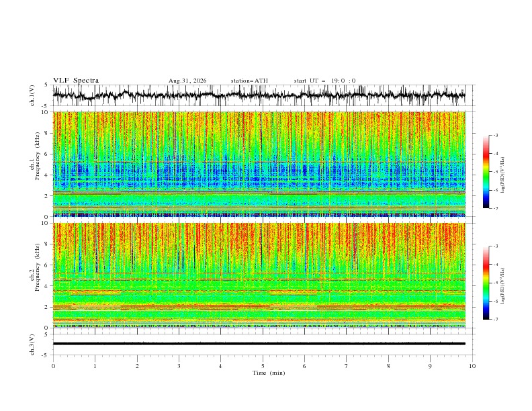532x411 pixels.
Task: Click the Time (min) axis label
Action: point(269,373)
